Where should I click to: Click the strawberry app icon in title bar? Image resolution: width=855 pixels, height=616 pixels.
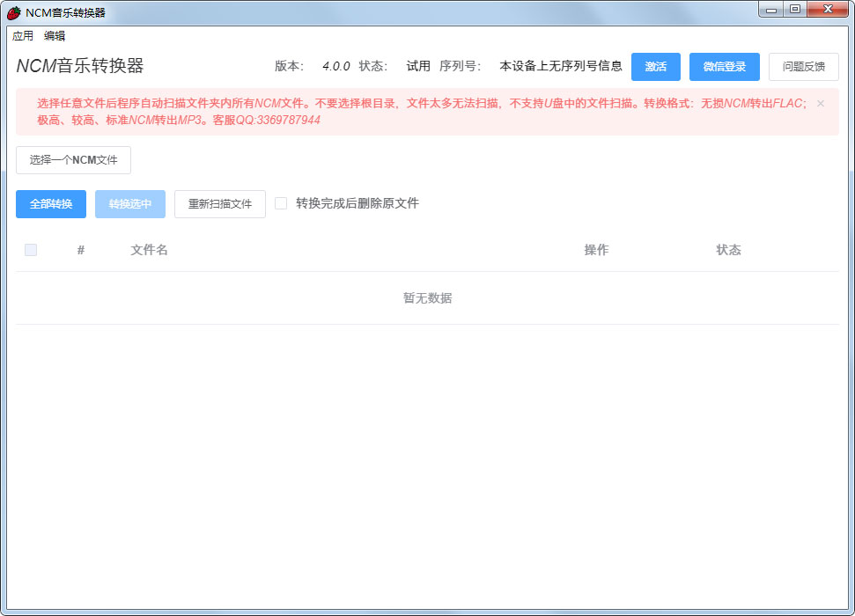click(x=12, y=9)
